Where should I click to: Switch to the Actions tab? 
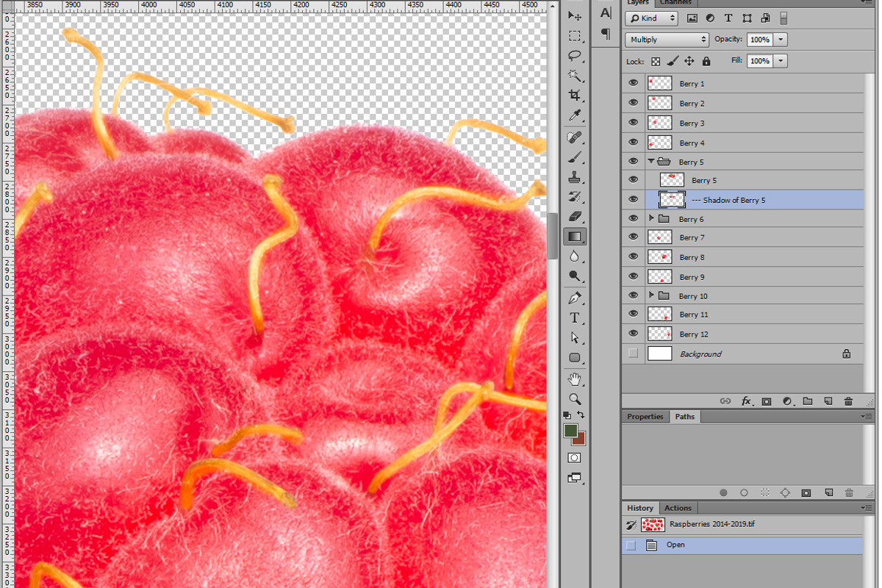click(678, 508)
